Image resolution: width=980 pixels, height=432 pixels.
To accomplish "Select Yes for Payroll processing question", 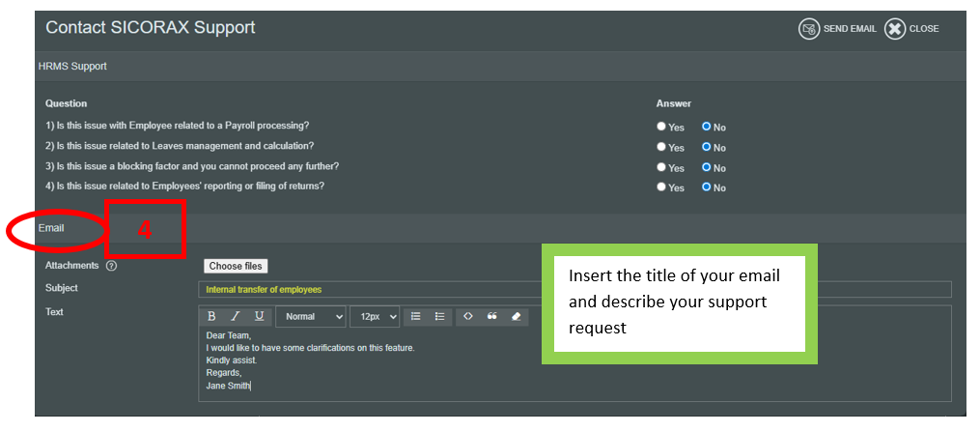I will (x=661, y=127).
